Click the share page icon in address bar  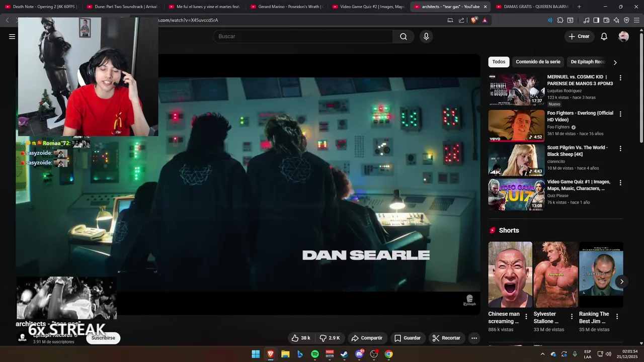coord(461,20)
